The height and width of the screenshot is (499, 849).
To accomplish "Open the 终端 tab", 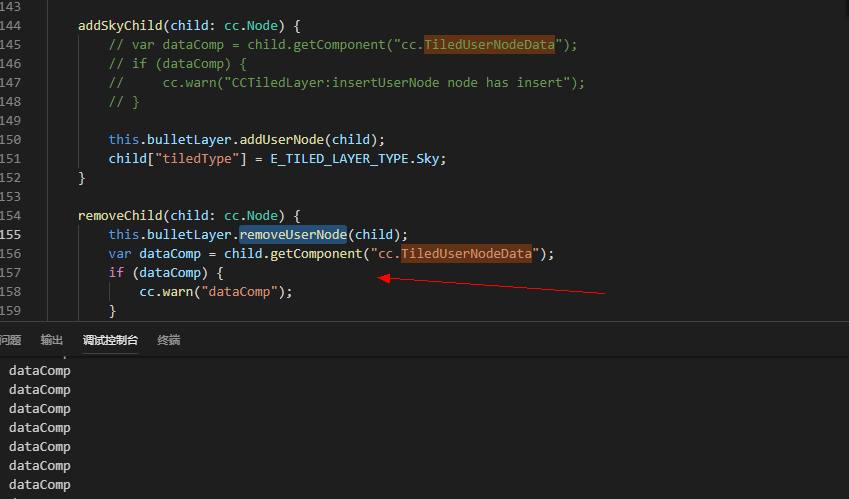I will tap(169, 340).
